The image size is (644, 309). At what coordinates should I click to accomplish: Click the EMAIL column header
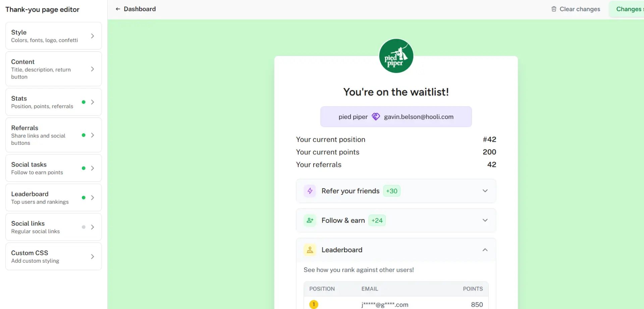370,289
